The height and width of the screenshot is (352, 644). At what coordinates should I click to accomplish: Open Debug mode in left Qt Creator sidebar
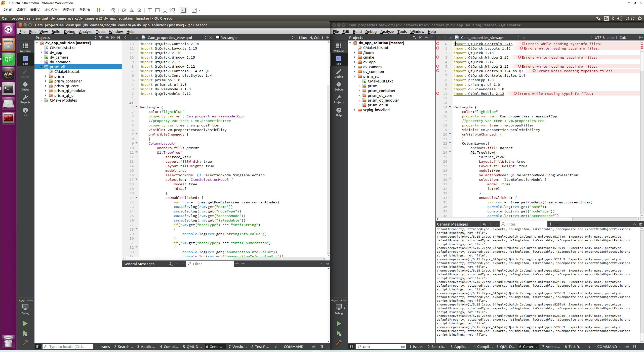(25, 86)
